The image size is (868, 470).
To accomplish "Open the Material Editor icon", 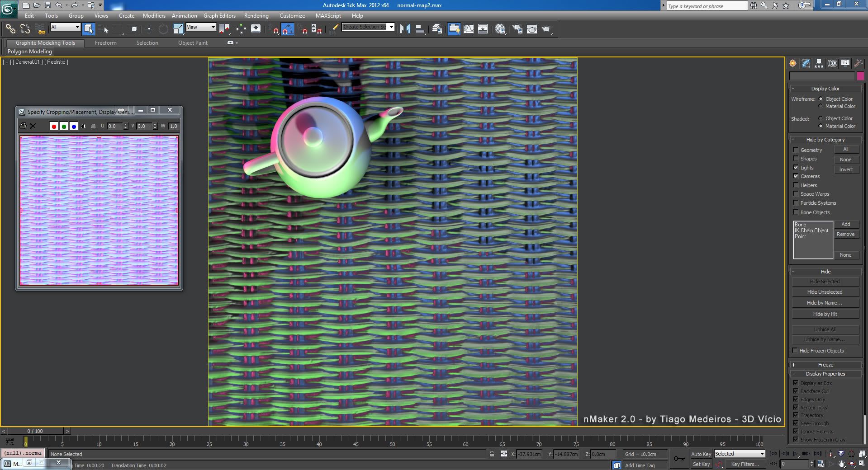I will click(500, 29).
